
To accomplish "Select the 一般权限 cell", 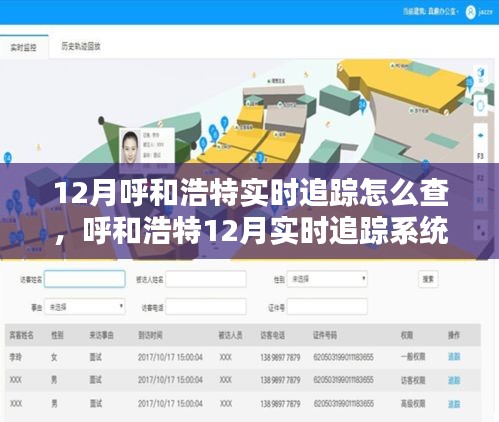I will (x=413, y=357).
